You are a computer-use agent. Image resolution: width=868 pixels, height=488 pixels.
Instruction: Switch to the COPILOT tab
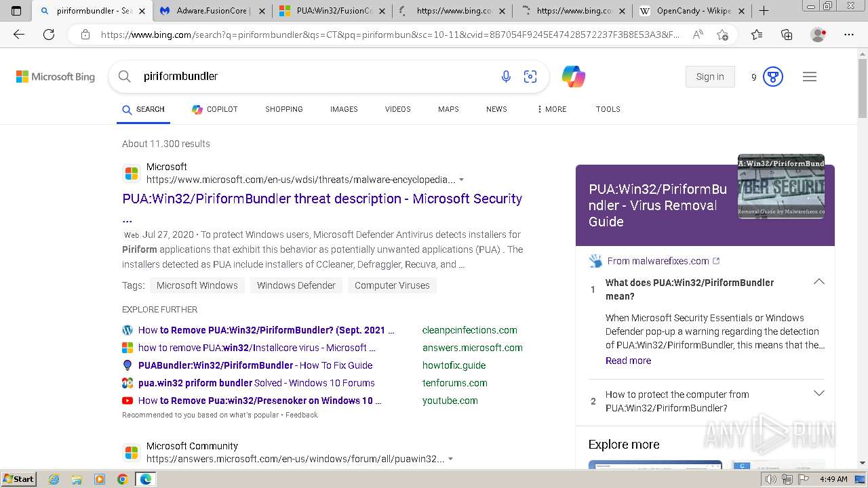tap(214, 109)
